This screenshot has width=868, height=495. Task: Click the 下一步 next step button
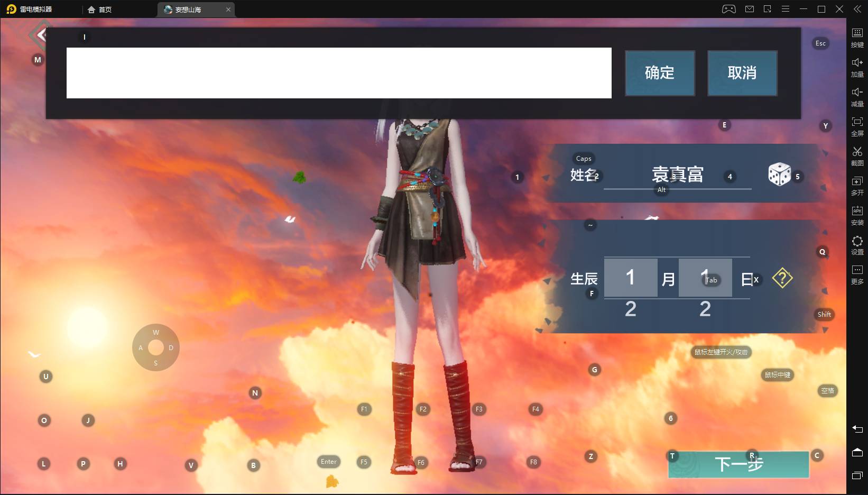coord(738,464)
